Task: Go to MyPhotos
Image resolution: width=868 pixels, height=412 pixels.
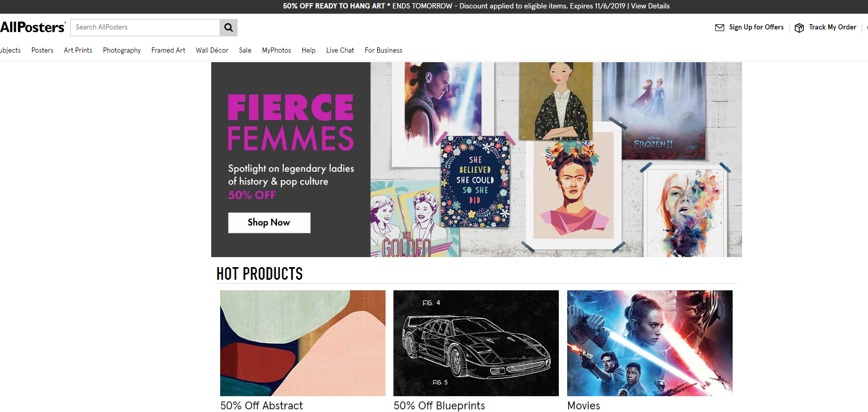Action: pos(277,51)
